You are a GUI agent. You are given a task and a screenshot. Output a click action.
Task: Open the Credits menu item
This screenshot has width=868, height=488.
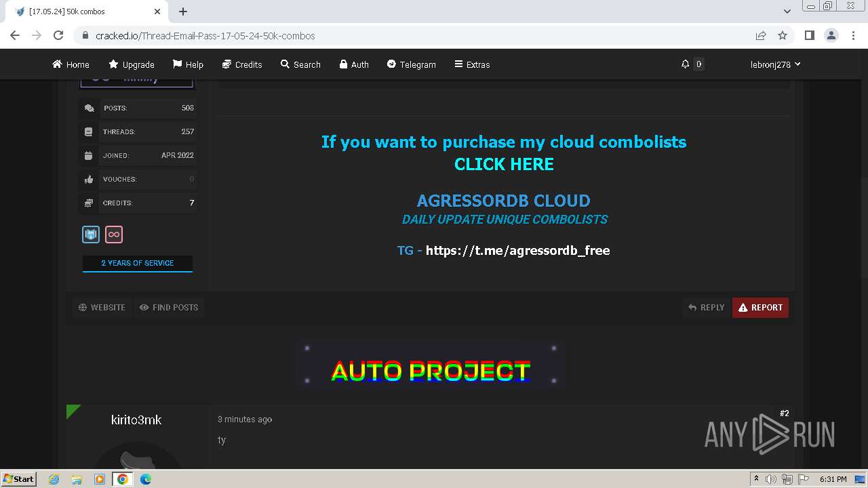pyautogui.click(x=242, y=64)
